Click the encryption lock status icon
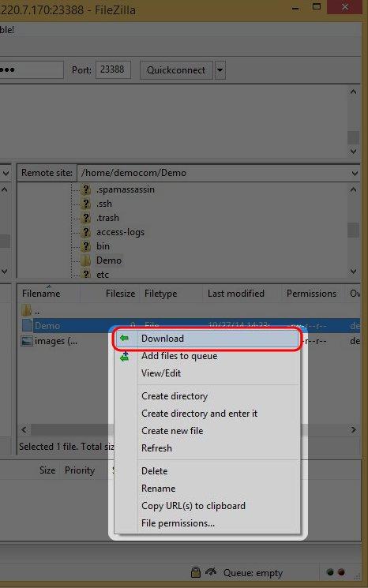Screen dimensions: 368x588 click(196, 572)
